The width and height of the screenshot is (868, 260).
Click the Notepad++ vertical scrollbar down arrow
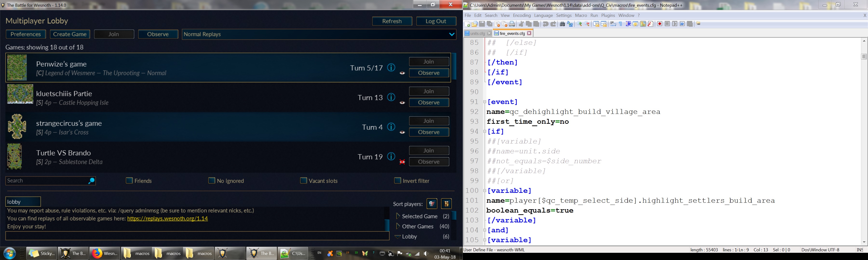[x=864, y=242]
